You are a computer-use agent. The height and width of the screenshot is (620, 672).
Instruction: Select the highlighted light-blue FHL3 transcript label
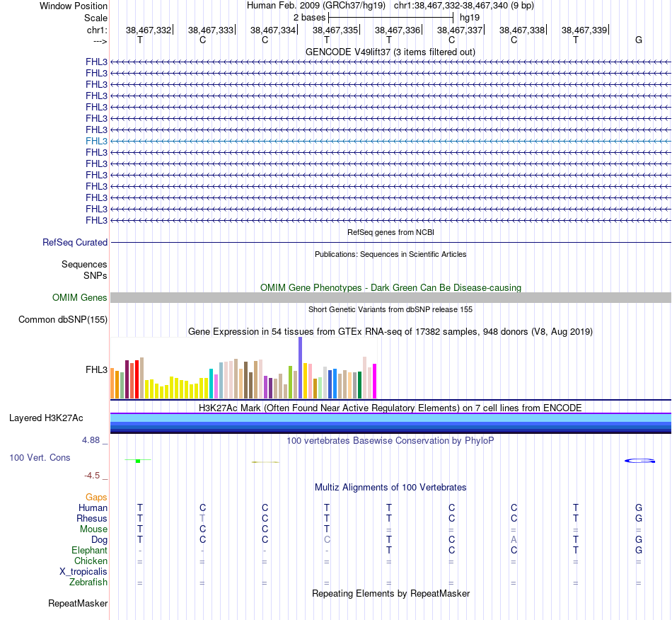[x=96, y=141]
